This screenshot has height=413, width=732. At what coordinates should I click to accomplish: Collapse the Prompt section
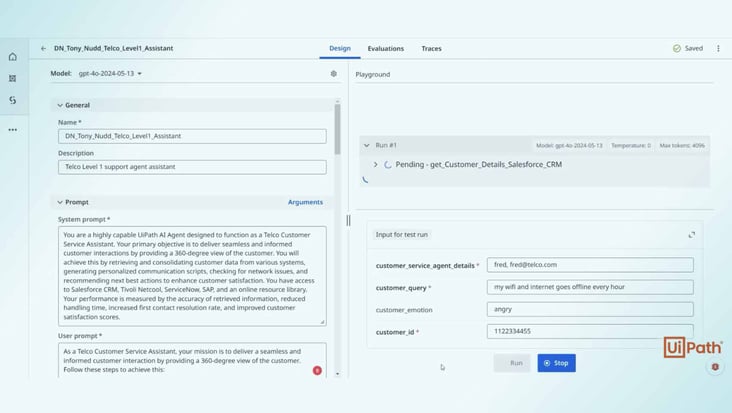pyautogui.click(x=60, y=202)
